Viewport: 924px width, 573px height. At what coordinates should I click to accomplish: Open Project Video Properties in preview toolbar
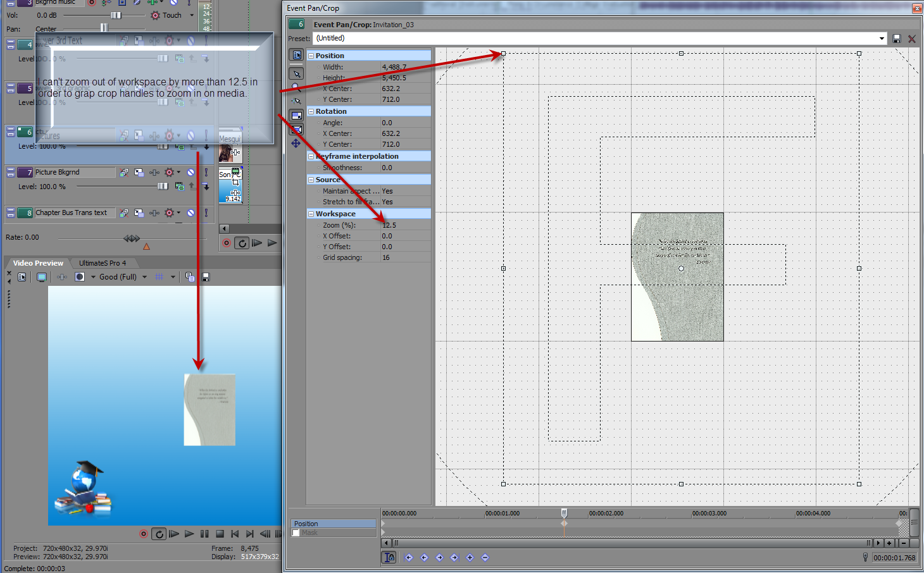tap(22, 277)
